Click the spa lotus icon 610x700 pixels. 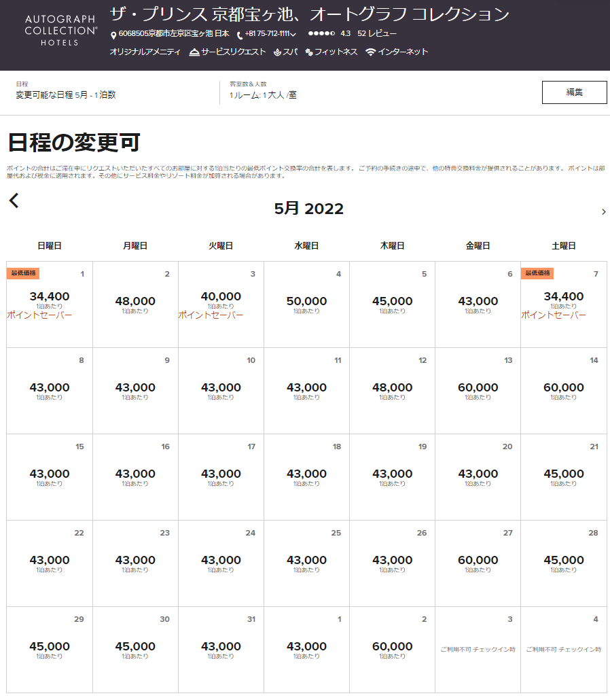pos(278,52)
